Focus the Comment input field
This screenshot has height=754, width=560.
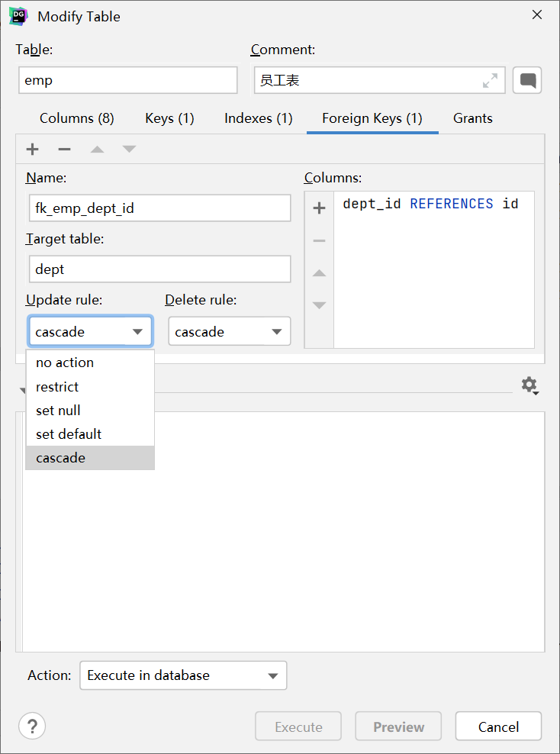pos(380,80)
